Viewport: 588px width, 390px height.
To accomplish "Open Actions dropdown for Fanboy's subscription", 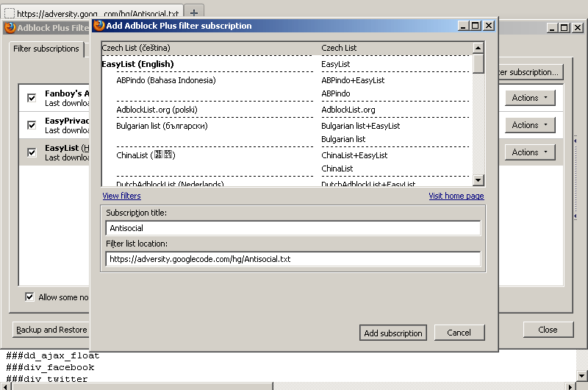I will pos(530,98).
